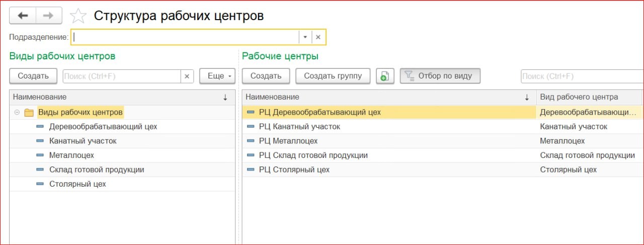Click the sort arrow in right Наименование header

point(527,97)
